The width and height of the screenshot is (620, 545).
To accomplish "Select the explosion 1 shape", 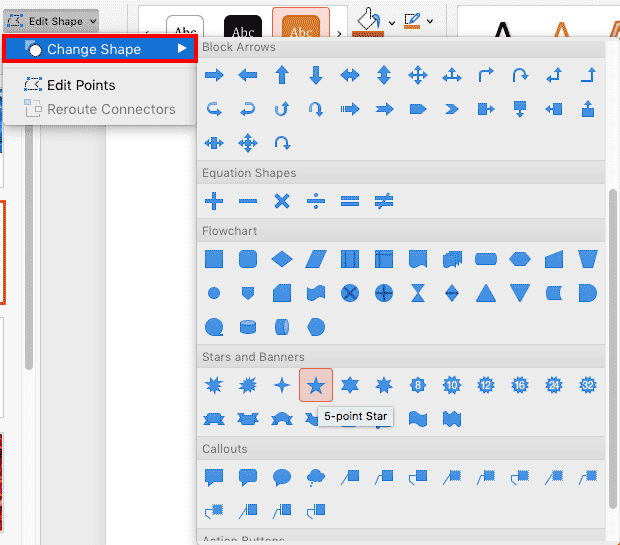I will (214, 385).
